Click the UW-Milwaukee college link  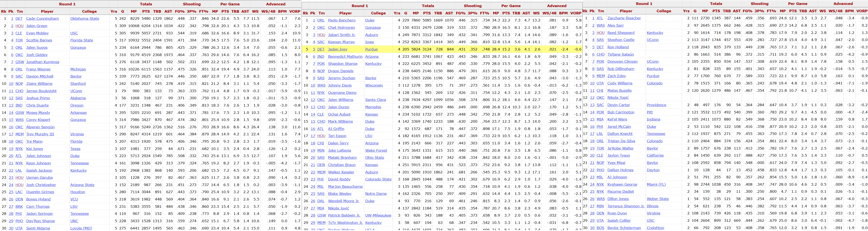pos(378,215)
